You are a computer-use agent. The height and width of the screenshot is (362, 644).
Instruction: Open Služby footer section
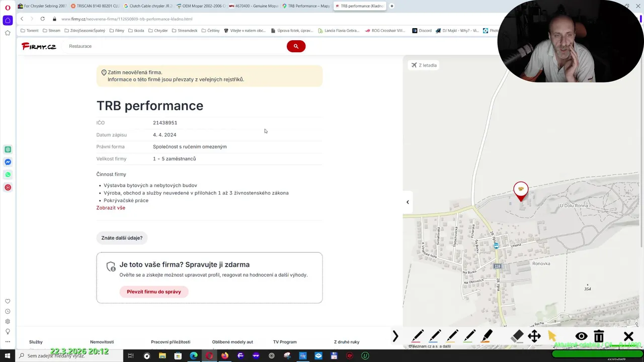click(x=36, y=342)
